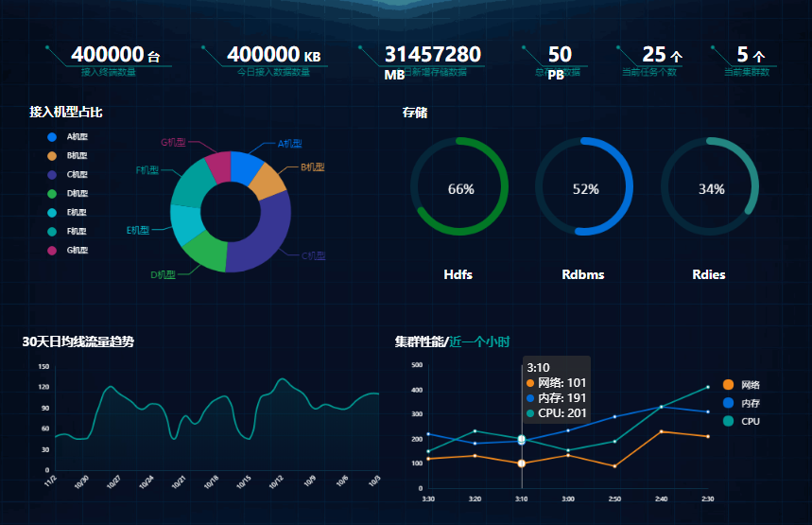812x525 pixels.
Task: Click the tooltip's 内存: 191 entry
Action: click(x=557, y=398)
